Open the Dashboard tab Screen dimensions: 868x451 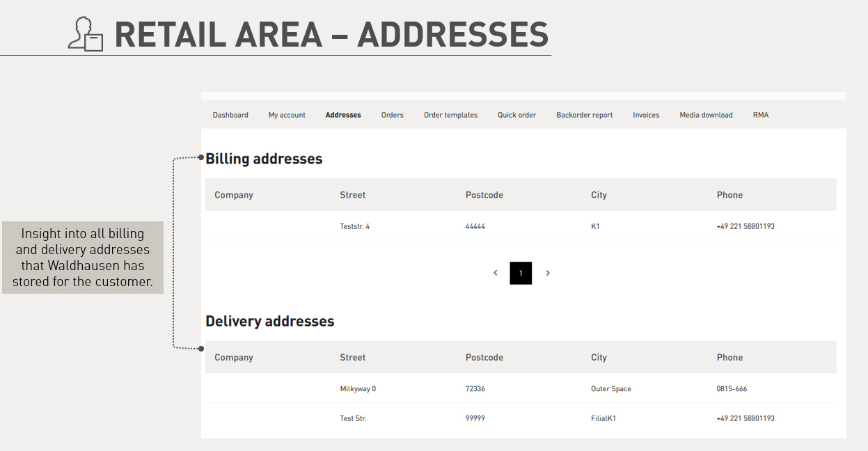tap(230, 115)
